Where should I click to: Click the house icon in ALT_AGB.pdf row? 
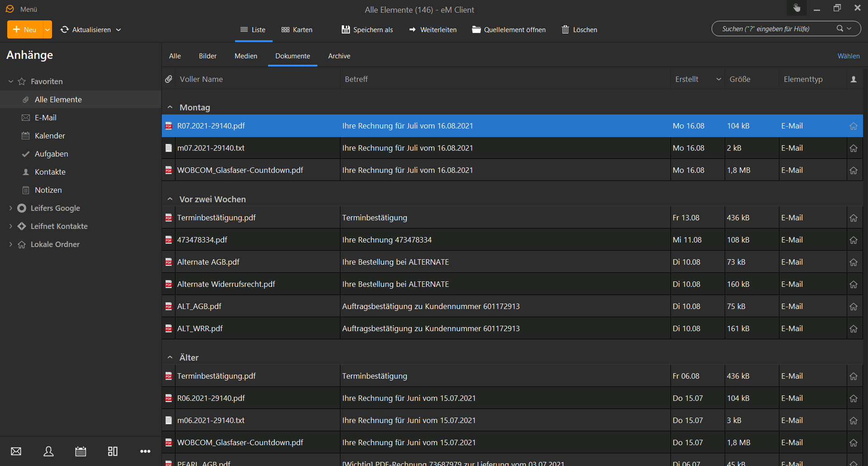[x=854, y=306]
